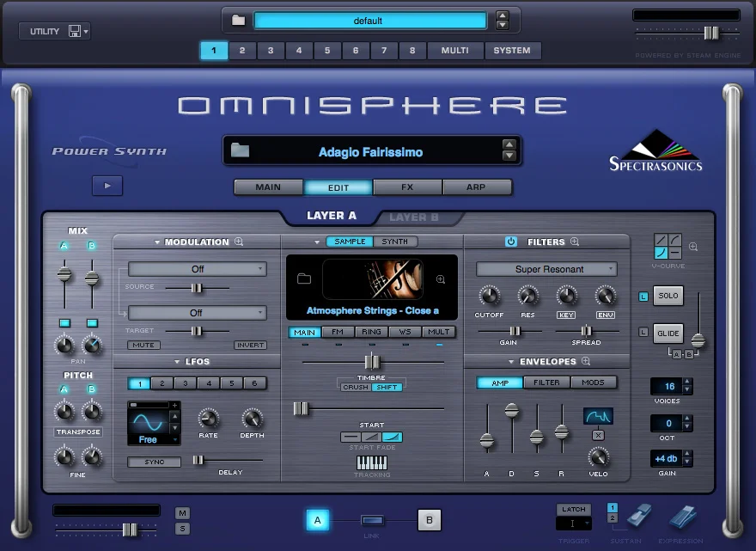Enable Sync for the LFO
Image resolution: width=756 pixels, height=551 pixels.
(153, 462)
